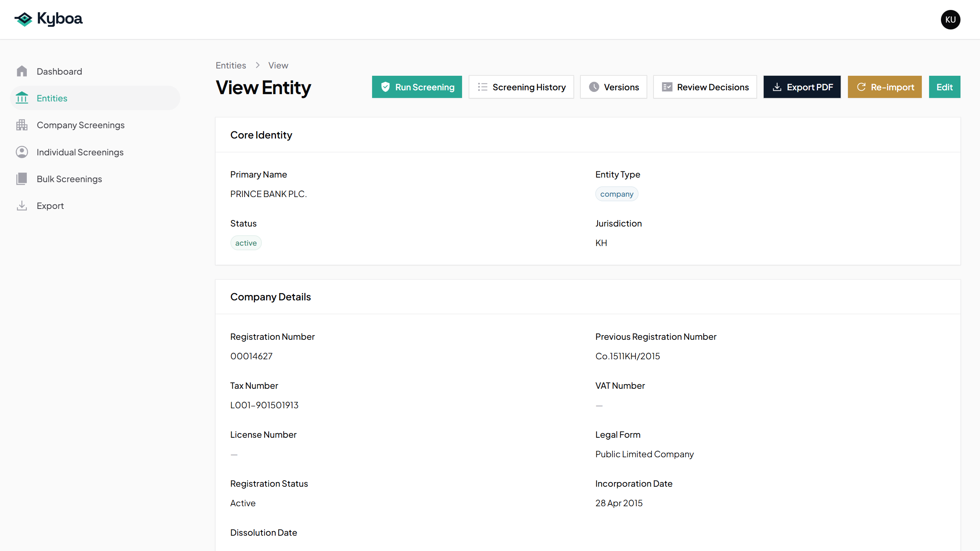Click the checklist icon on Review Decisions

click(x=667, y=87)
